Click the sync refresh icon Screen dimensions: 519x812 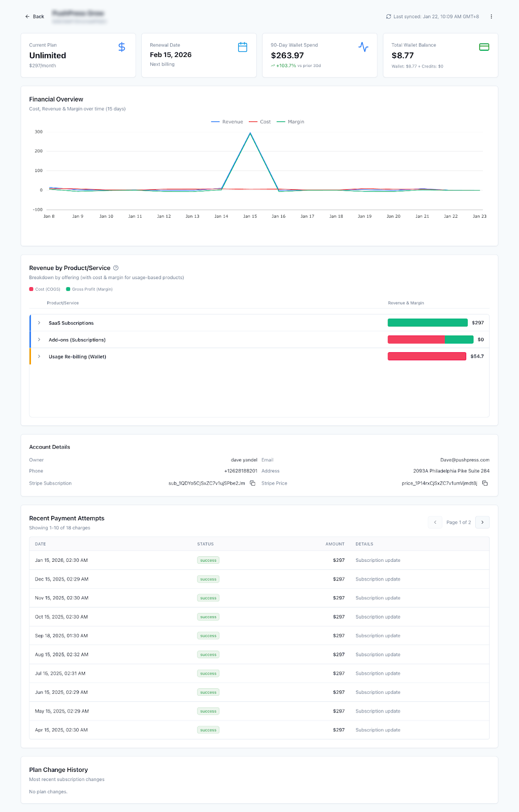[x=388, y=17]
